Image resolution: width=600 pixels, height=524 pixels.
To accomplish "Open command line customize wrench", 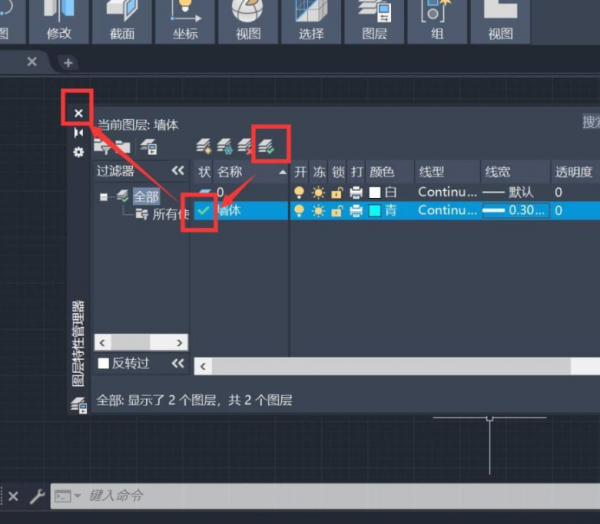I will tap(37, 496).
